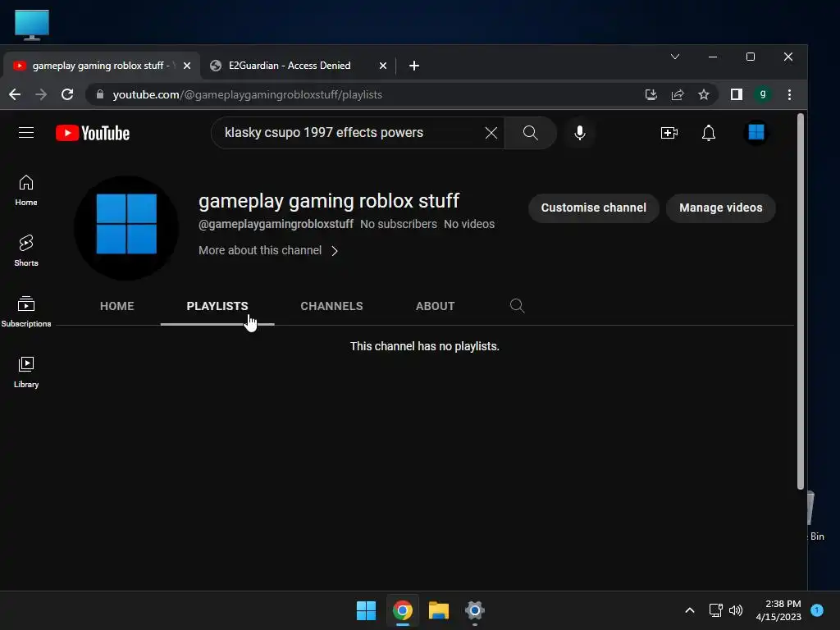Install YouTube app via address bar icon
The image size is (840, 630).
(x=651, y=94)
